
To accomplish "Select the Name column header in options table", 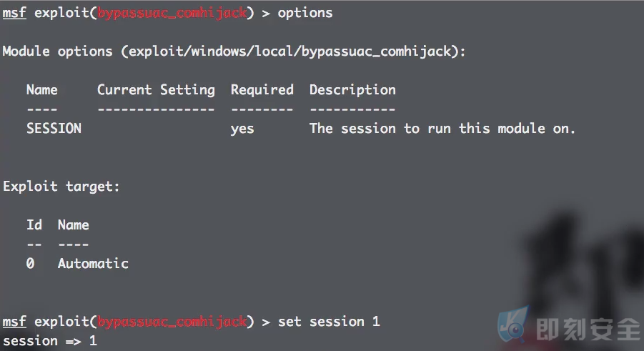I will coord(42,89).
